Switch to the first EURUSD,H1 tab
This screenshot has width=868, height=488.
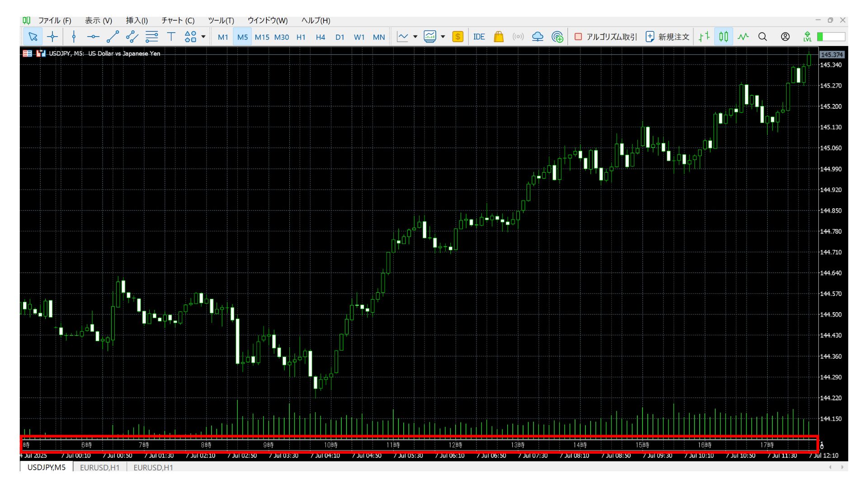coord(99,467)
